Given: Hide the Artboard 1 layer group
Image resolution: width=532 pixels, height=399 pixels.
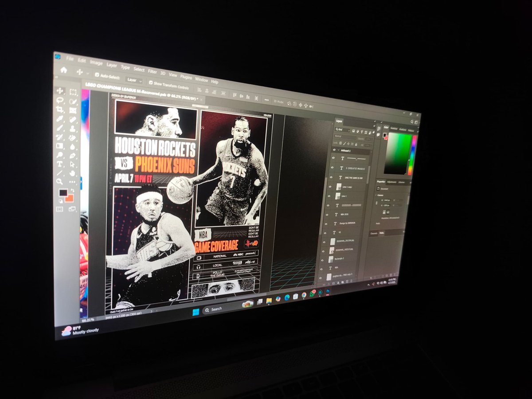Looking at the screenshot, I should (334, 150).
